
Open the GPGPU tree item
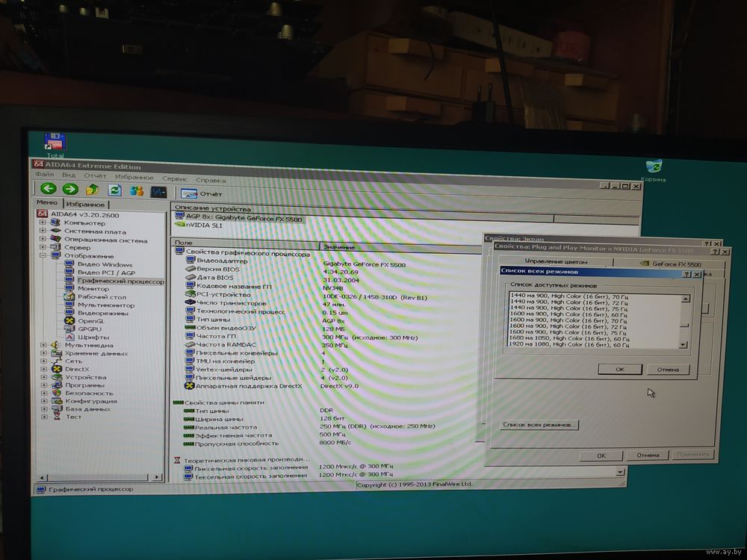[x=90, y=329]
